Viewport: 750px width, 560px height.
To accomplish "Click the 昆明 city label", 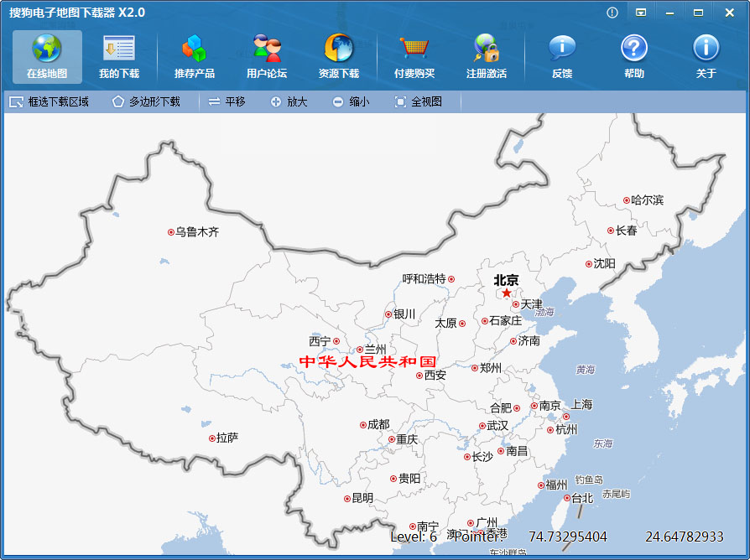I will (x=362, y=498).
